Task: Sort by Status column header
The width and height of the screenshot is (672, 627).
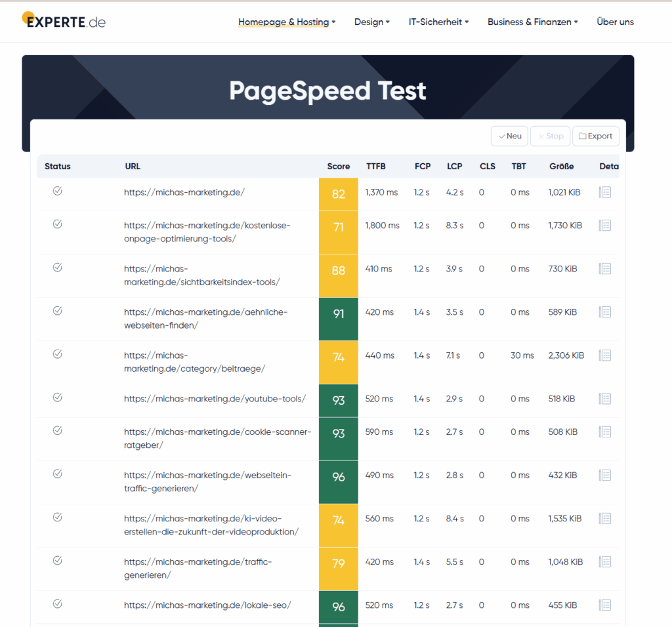Action: pos(58,166)
